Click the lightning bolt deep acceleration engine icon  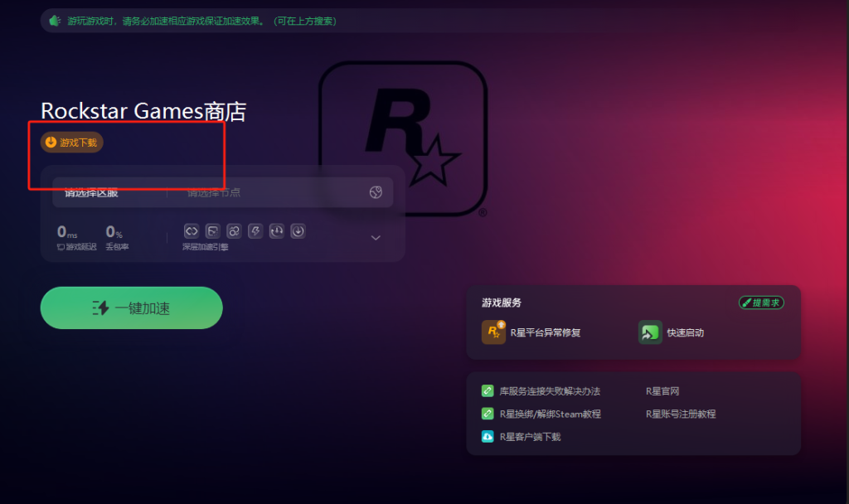pyautogui.click(x=255, y=231)
